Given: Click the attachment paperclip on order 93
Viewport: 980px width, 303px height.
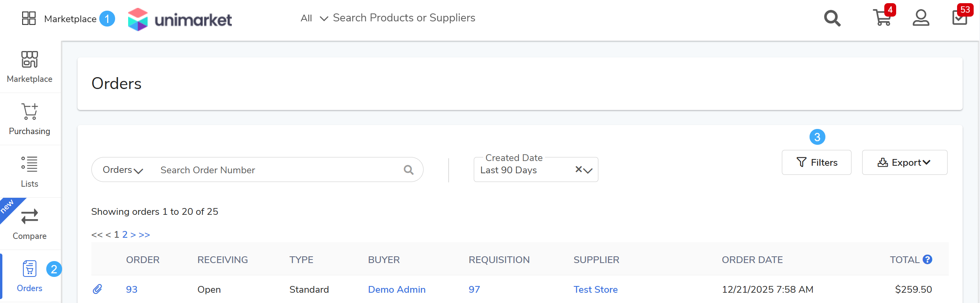Looking at the screenshot, I should coord(97,289).
